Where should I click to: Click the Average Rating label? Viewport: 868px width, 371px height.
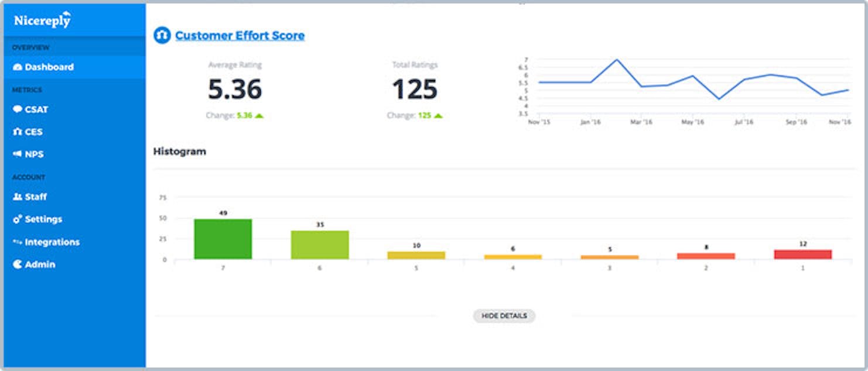235,65
